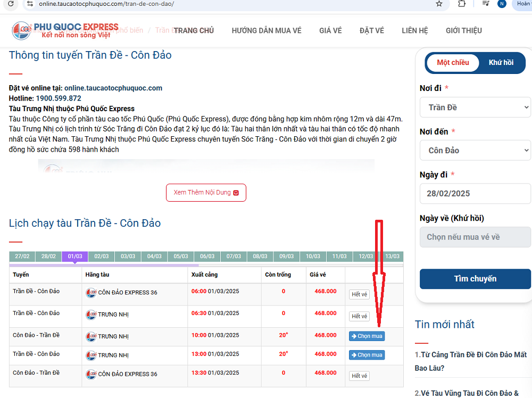
Task: Click the ship logo beside 10:00 Trưng Nhị
Action: 91,337
